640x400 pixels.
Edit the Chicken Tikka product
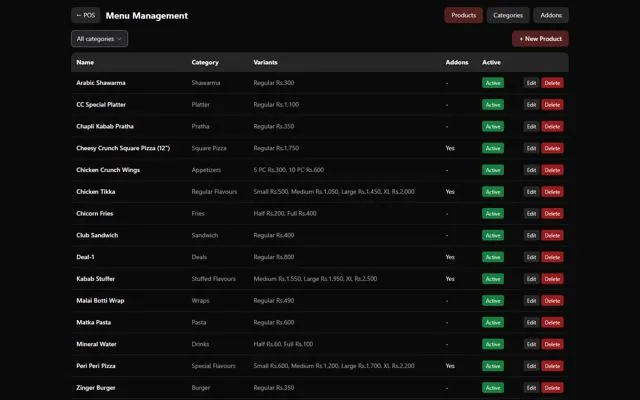click(x=531, y=192)
